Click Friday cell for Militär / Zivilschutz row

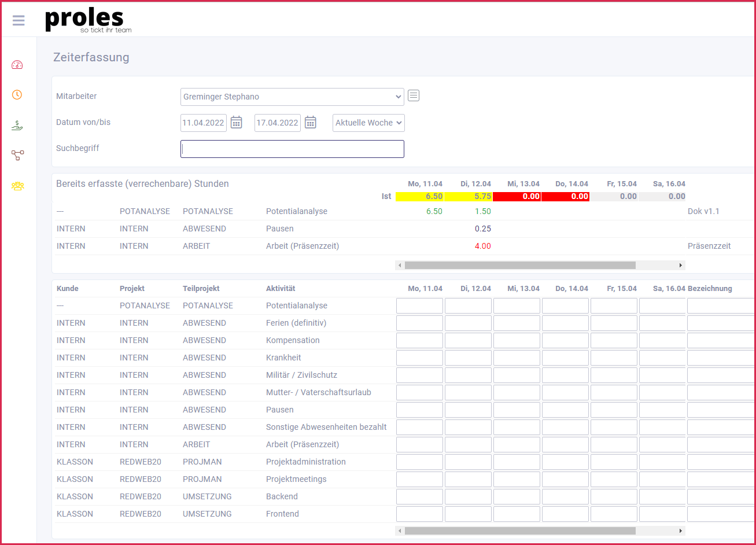click(614, 375)
